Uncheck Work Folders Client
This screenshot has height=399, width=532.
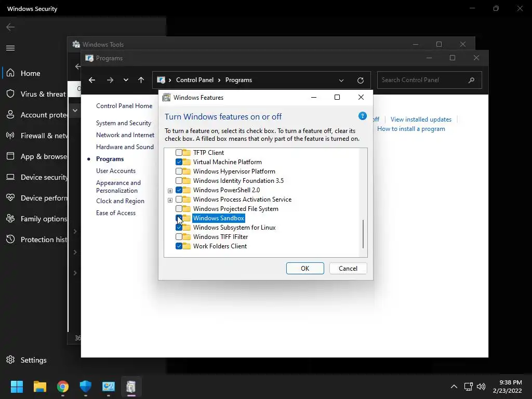(x=179, y=246)
